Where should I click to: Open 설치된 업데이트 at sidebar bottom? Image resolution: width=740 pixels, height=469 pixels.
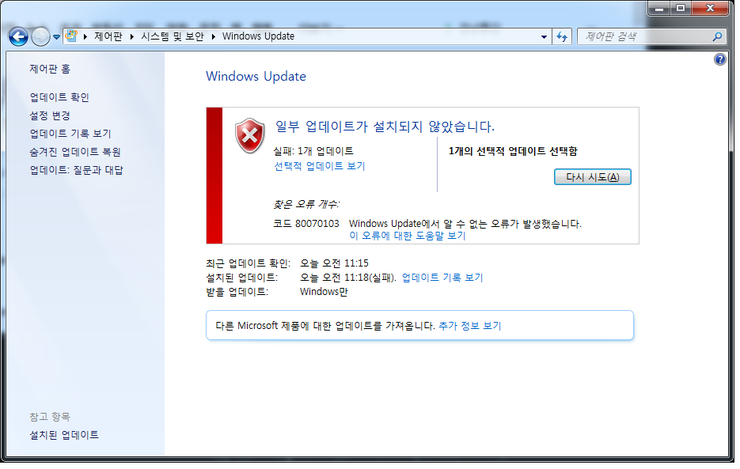[64, 435]
